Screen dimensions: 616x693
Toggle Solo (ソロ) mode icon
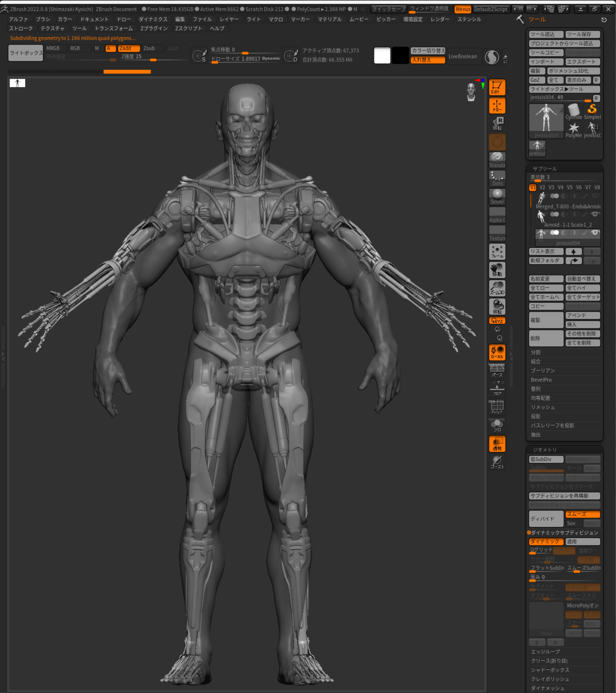[x=497, y=425]
